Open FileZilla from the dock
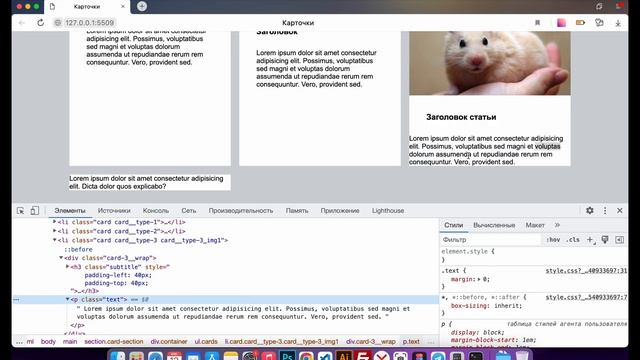The height and width of the screenshot is (360, 640). coord(363,356)
